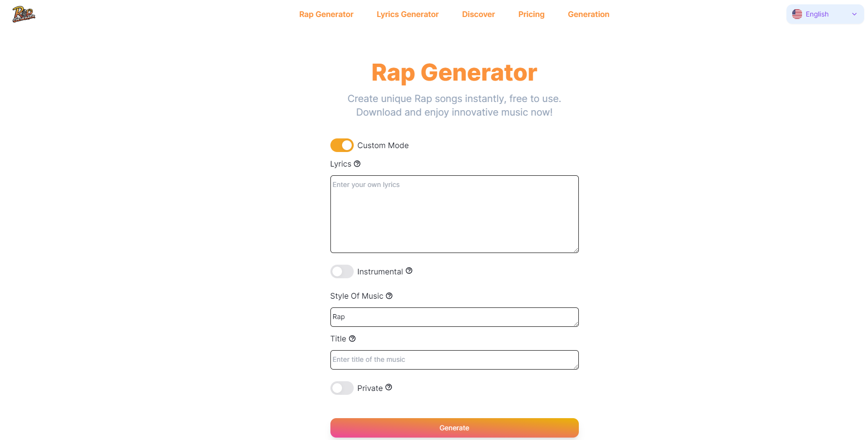The height and width of the screenshot is (440, 868).
Task: Click the Lyrics help icon
Action: pos(358,164)
